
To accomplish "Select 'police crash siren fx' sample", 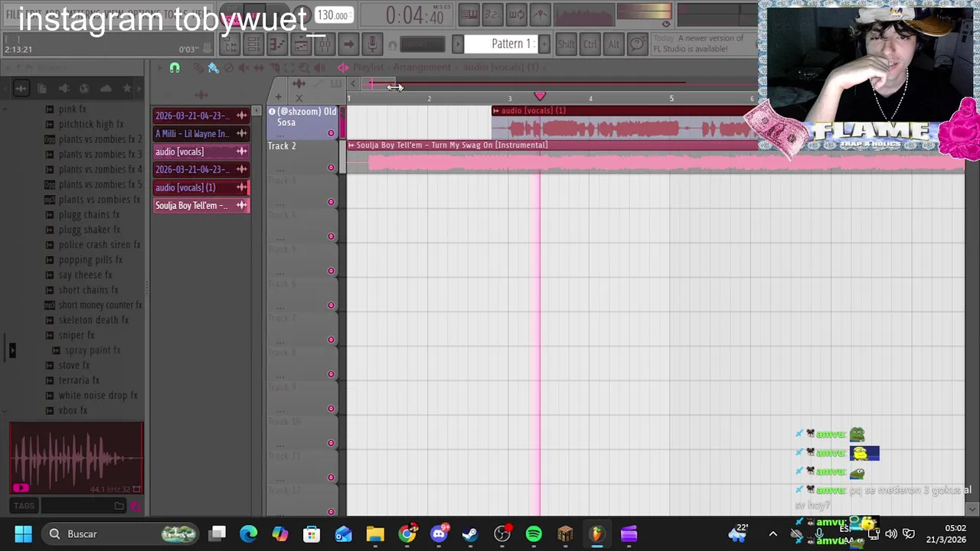I will coord(100,245).
